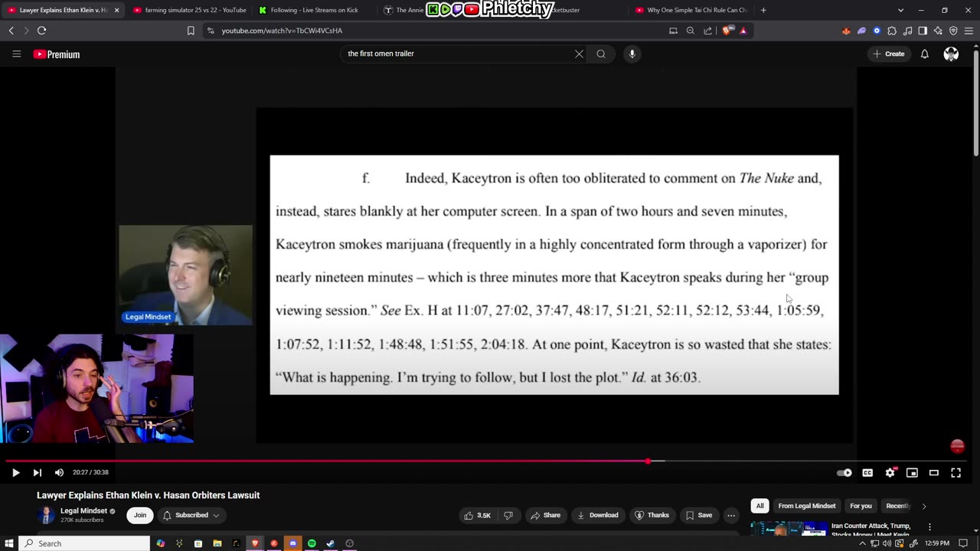The width and height of the screenshot is (980, 551).
Task: Select From Legal Mindset chip
Action: coord(807,506)
